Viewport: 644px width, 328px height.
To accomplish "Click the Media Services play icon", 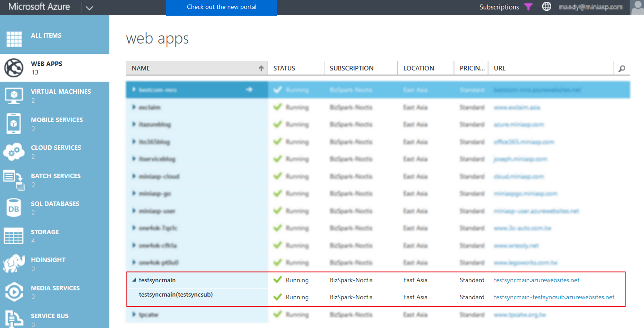I will tap(14, 292).
